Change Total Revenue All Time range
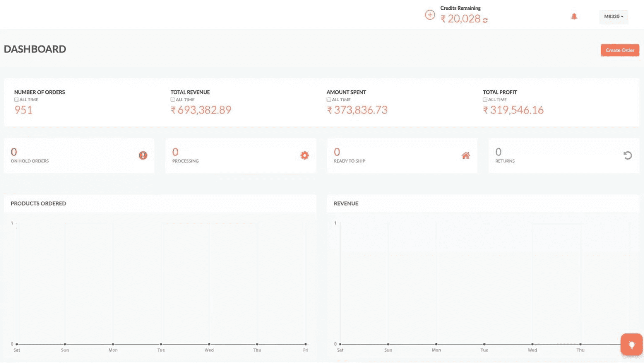This screenshot has height=363, width=644. pyautogui.click(x=183, y=100)
